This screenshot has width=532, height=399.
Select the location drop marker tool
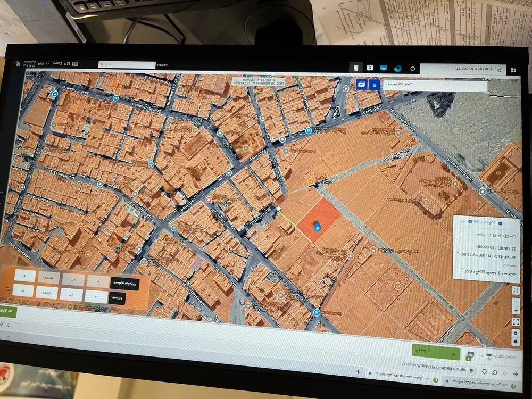516,333
